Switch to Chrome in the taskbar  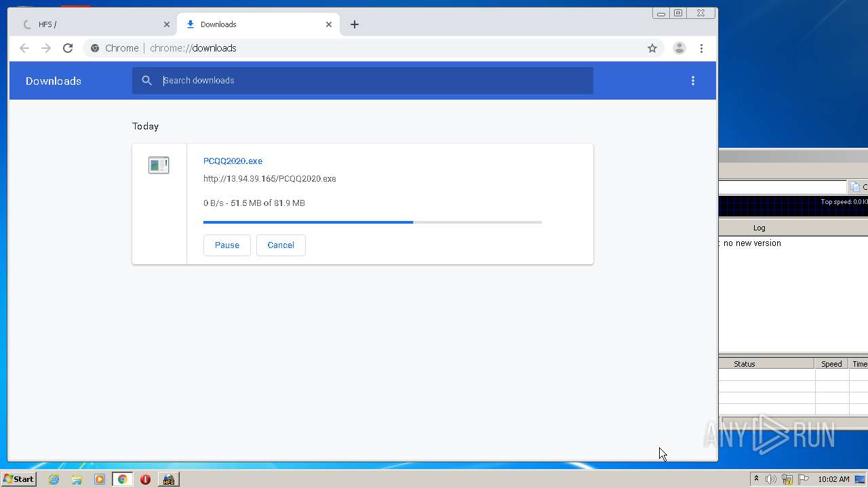pyautogui.click(x=123, y=479)
